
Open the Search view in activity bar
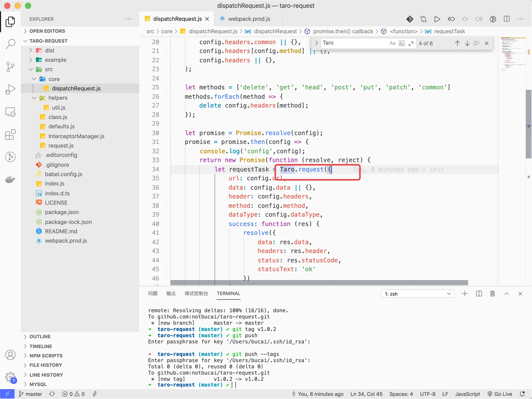[x=10, y=44]
